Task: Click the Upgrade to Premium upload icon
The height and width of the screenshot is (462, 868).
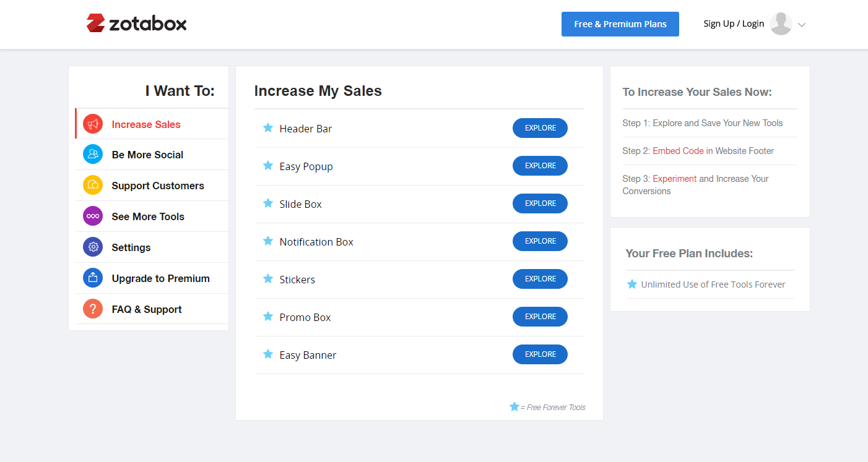Action: (93, 278)
